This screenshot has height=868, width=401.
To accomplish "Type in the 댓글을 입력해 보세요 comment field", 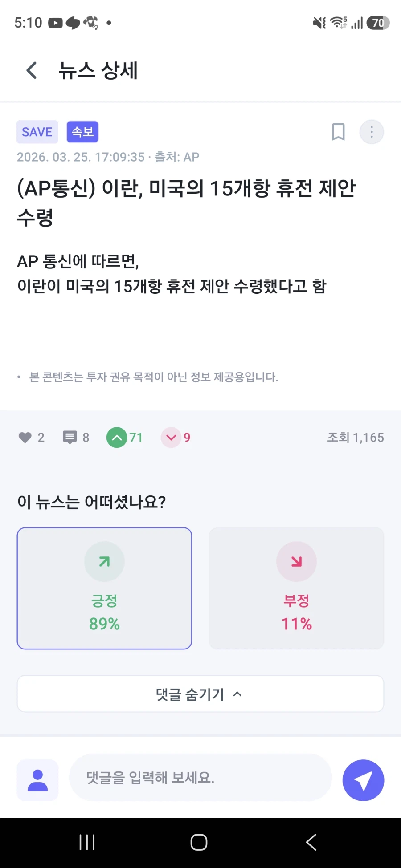I will (200, 778).
